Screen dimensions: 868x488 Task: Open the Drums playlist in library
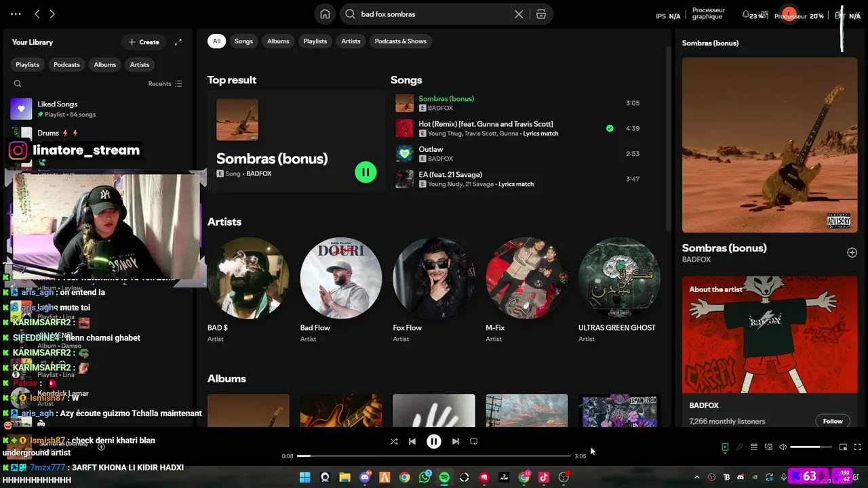pyautogui.click(x=98, y=134)
